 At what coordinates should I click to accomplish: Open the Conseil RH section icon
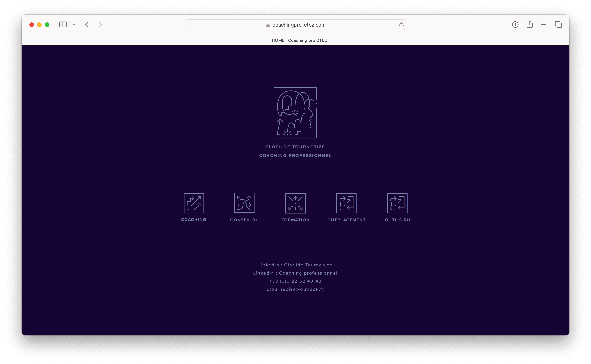[x=244, y=203]
